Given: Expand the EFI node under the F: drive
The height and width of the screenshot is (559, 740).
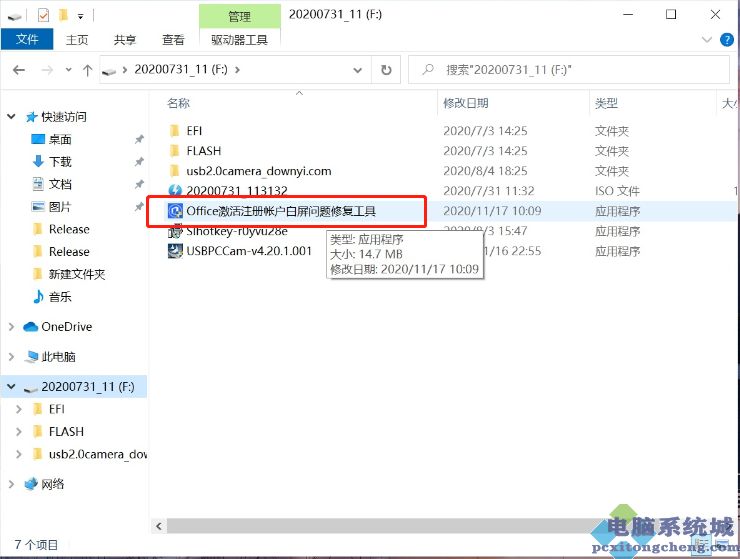Looking at the screenshot, I should 19,409.
